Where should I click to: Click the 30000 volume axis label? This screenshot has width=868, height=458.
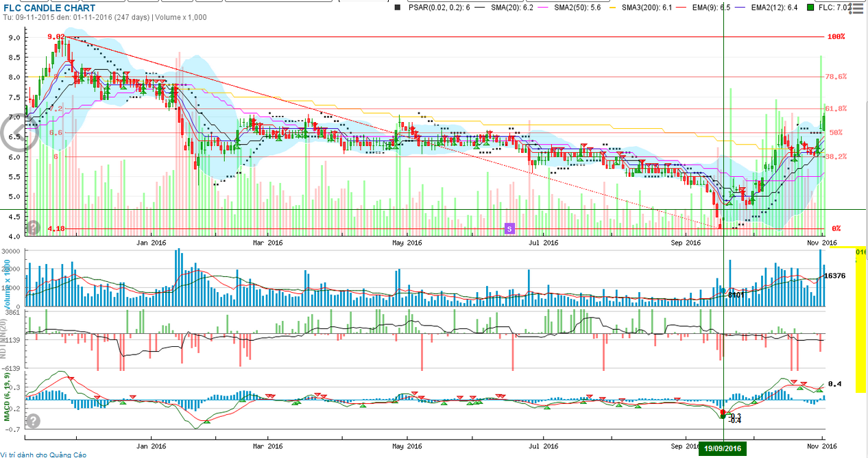point(12,251)
